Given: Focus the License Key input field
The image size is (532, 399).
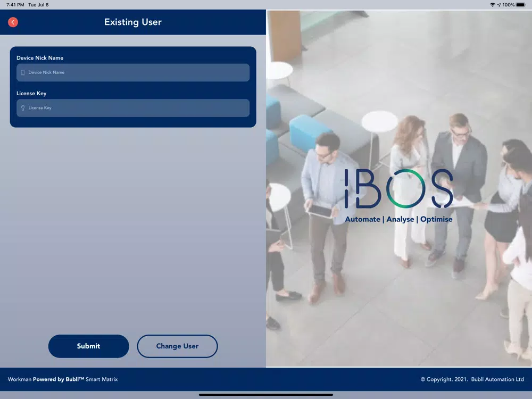Looking at the screenshot, I should pos(133,108).
